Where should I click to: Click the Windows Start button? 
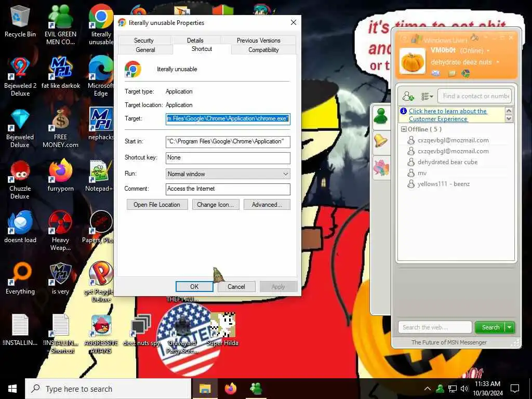tap(12, 389)
